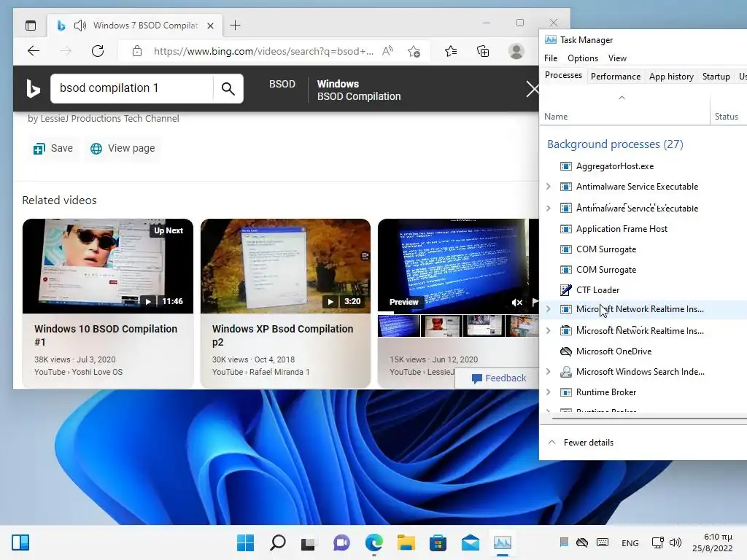
Task: Open taskbar Search magnifier
Action: coord(278,542)
